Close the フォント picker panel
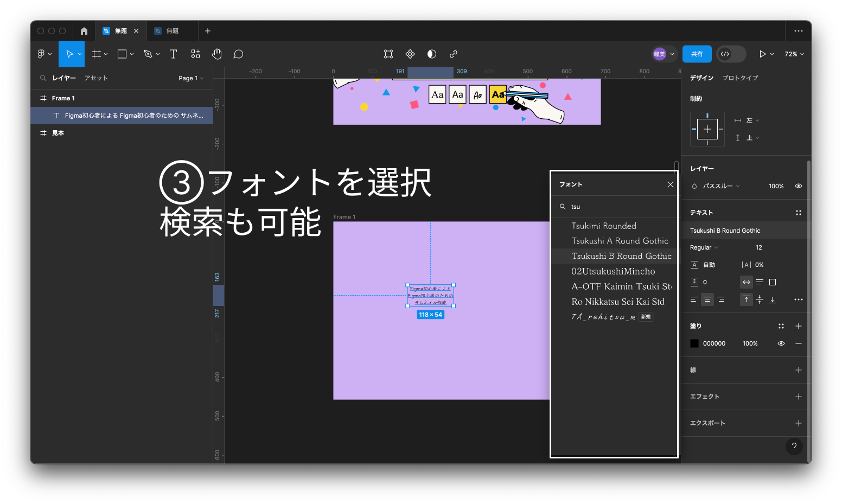The image size is (842, 504). coord(671,184)
